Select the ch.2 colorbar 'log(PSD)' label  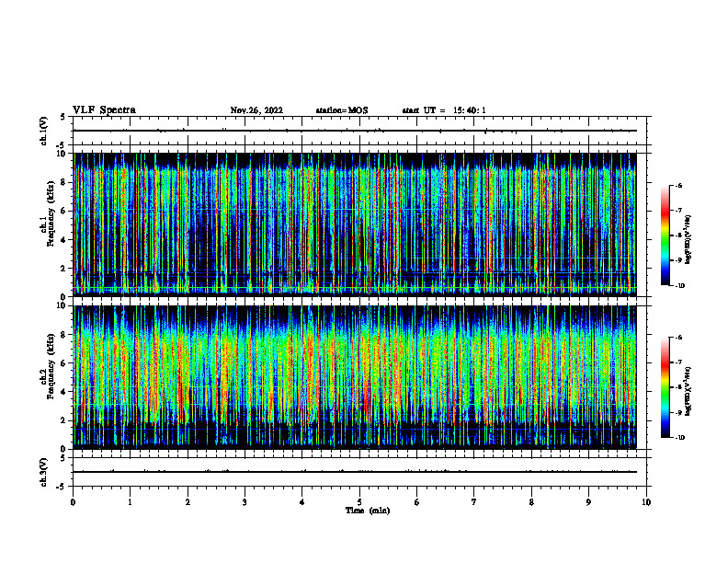click(688, 391)
